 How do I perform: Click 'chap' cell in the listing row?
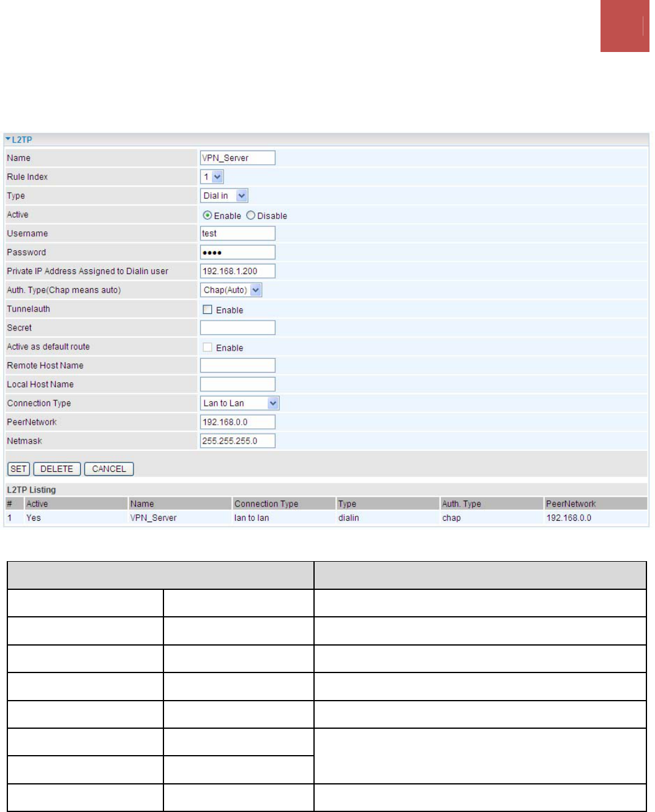pos(451,518)
